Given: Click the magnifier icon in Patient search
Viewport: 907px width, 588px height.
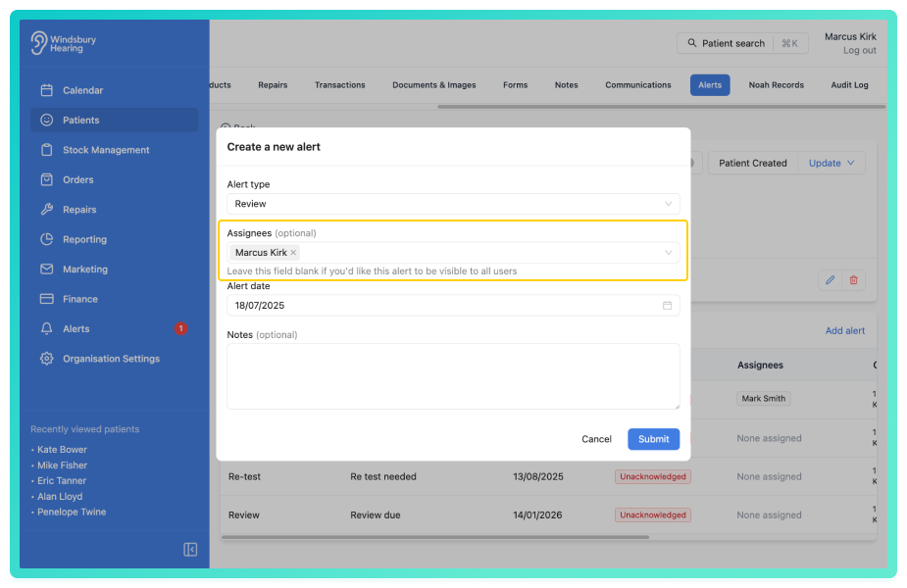Looking at the screenshot, I should pyautogui.click(x=692, y=43).
